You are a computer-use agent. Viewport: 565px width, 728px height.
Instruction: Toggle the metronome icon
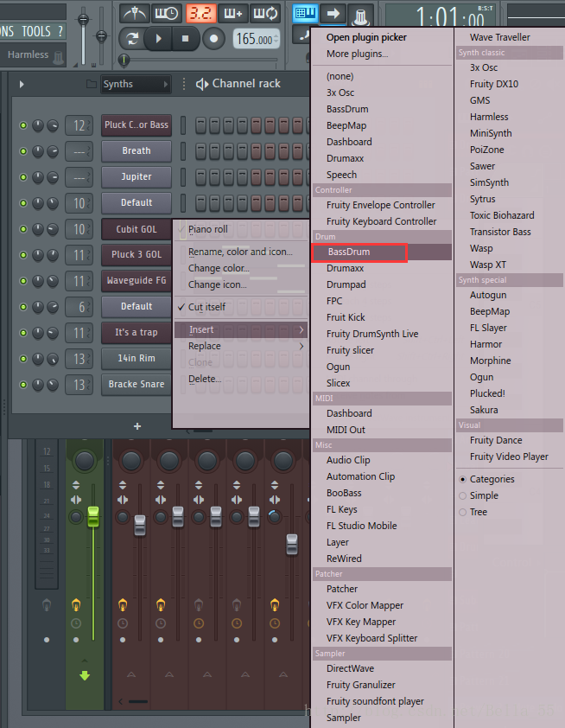(x=135, y=14)
